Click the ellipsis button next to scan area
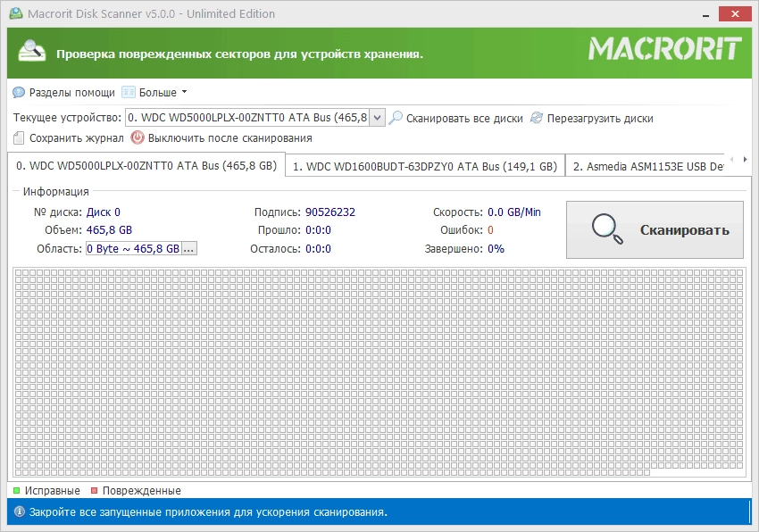 [188, 249]
